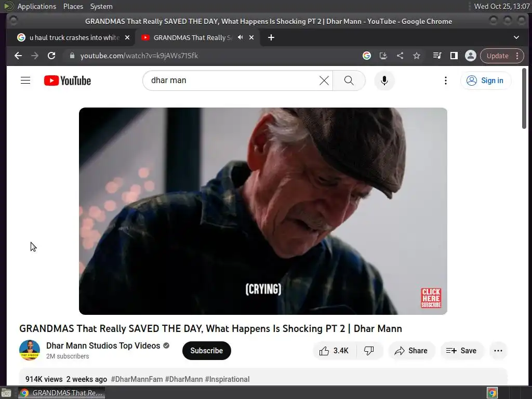Share the video
The image size is (532, 399).
411,351
